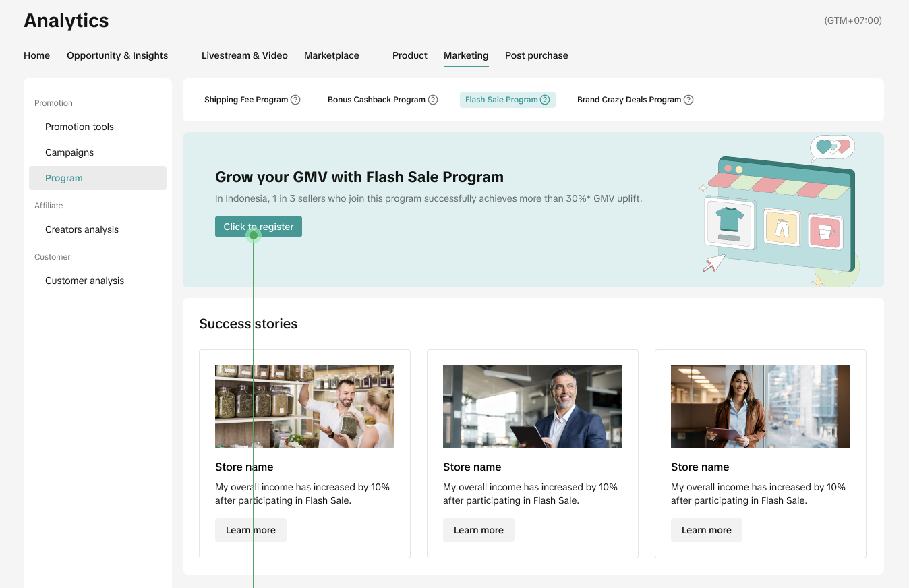Open Creators analysis in the sidebar
Viewport: 909px width, 588px height.
pyautogui.click(x=82, y=229)
